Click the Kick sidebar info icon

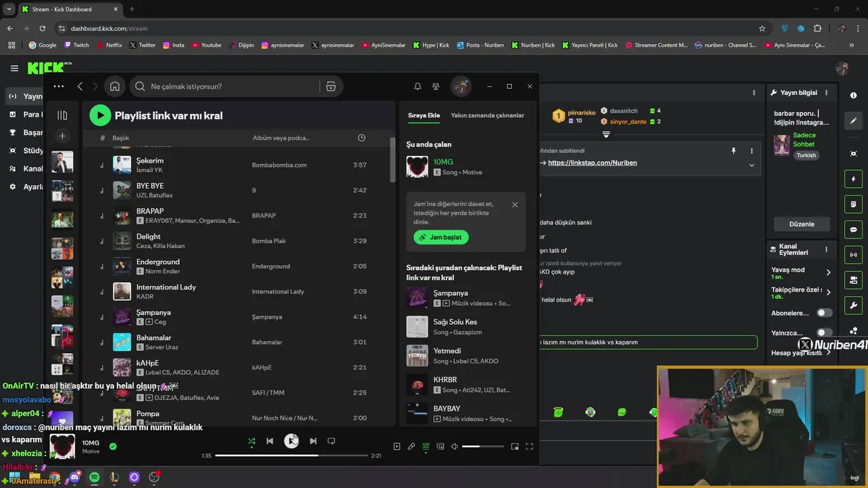853,96
